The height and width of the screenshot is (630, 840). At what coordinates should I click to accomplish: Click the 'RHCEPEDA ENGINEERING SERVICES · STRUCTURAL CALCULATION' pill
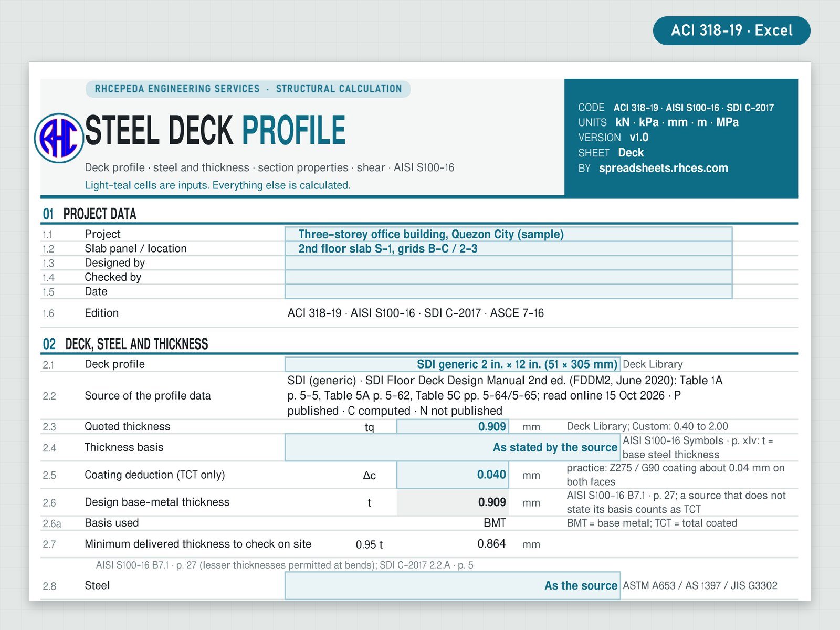248,89
